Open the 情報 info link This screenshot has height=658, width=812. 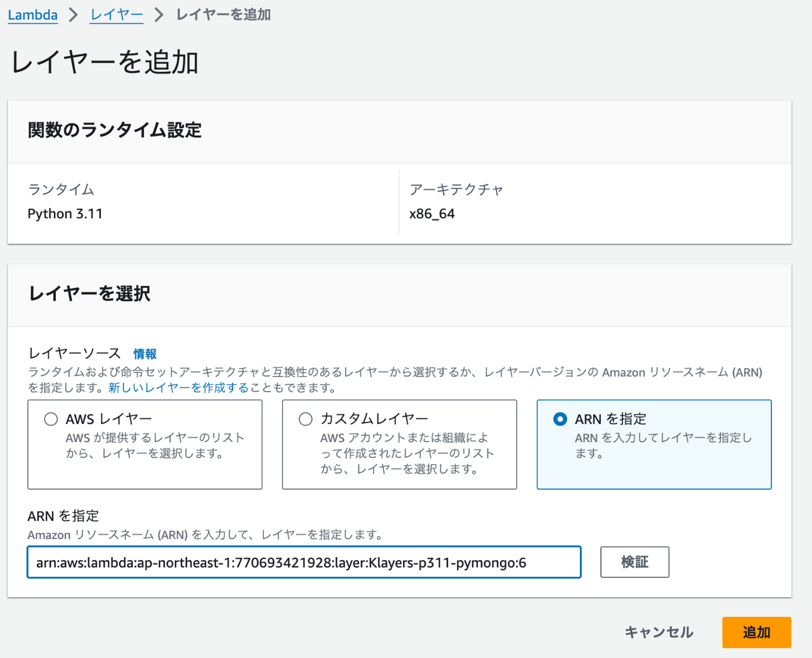point(145,354)
